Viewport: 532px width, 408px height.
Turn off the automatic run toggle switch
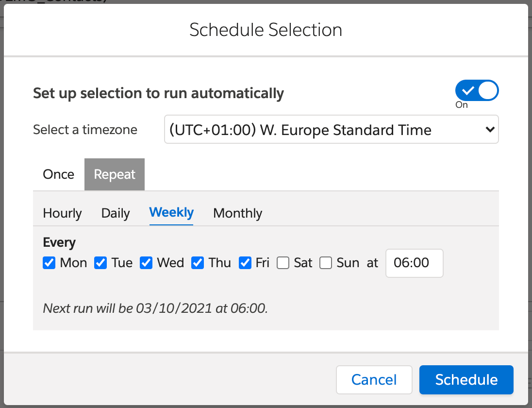[x=476, y=91]
